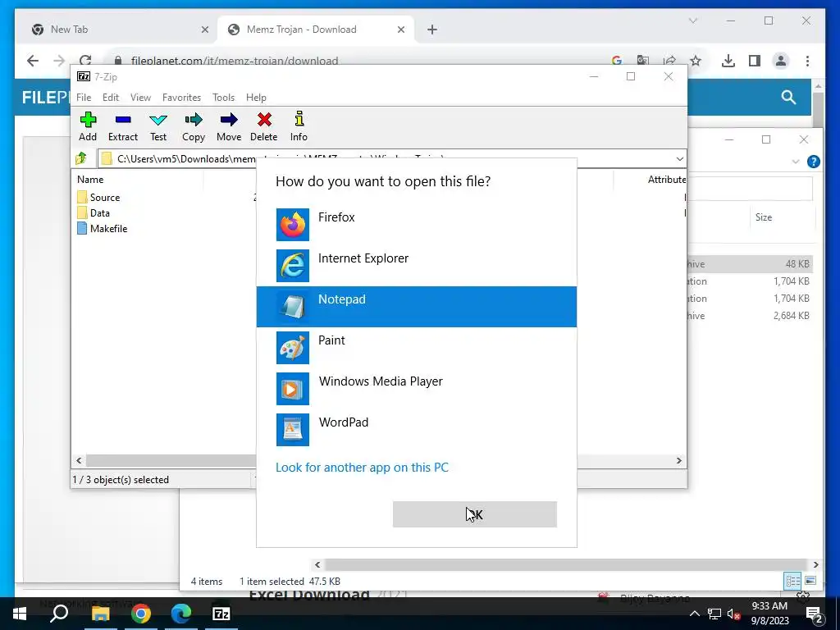Choose WordPad to open the file
Viewport: 840px width, 630px height.
click(x=417, y=430)
